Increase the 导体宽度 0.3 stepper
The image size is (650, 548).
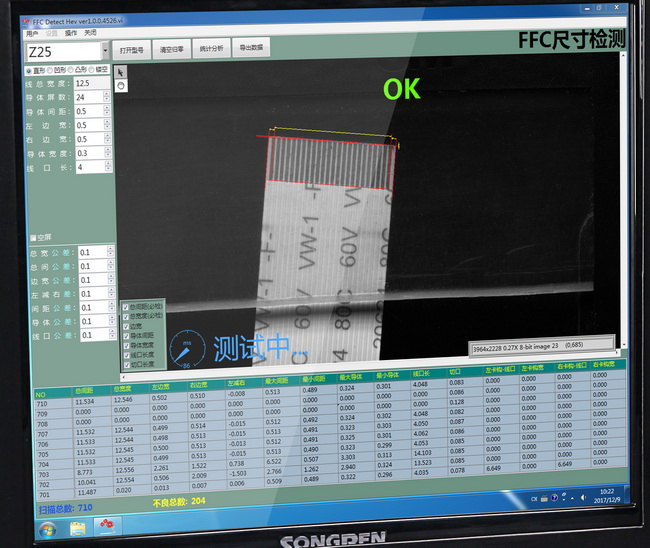pyautogui.click(x=108, y=150)
